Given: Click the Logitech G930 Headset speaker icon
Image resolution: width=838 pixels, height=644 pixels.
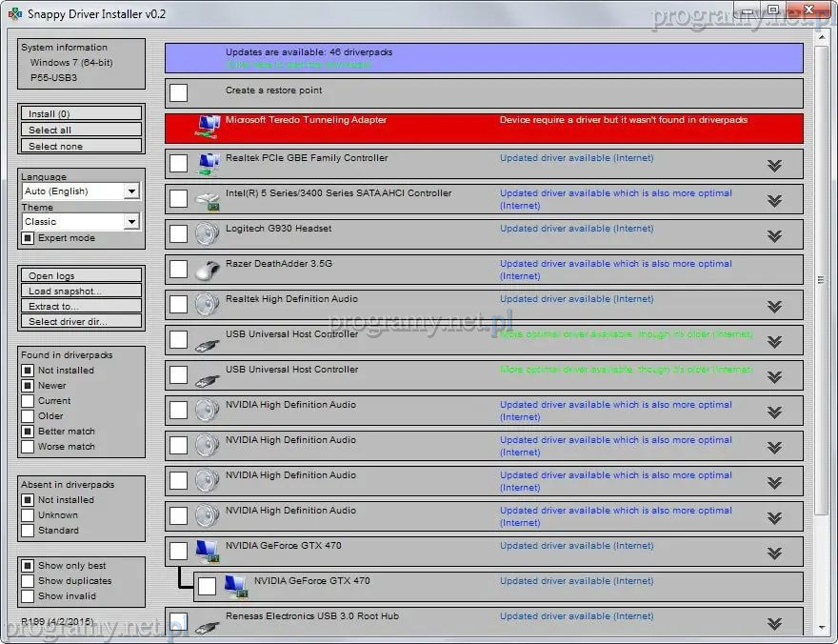Looking at the screenshot, I should click(208, 234).
